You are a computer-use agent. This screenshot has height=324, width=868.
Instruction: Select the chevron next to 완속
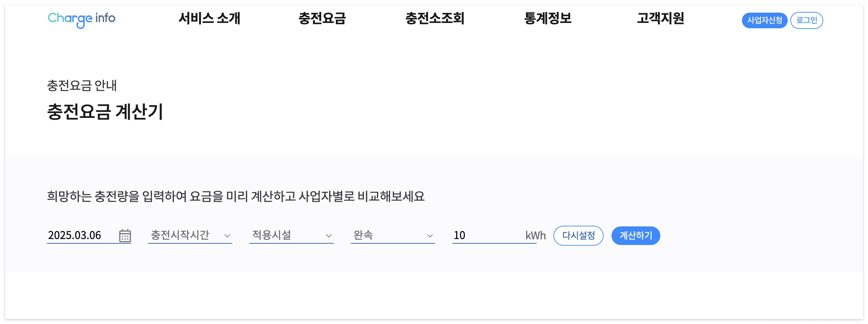pyautogui.click(x=430, y=235)
